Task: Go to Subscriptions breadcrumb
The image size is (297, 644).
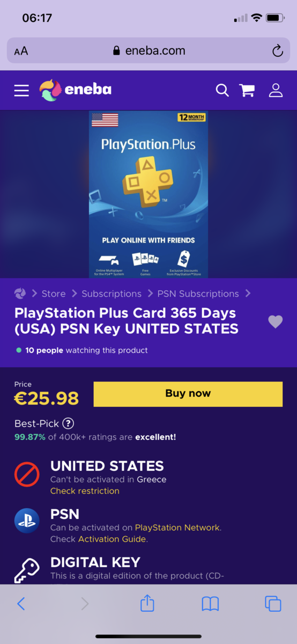Action: click(112, 294)
